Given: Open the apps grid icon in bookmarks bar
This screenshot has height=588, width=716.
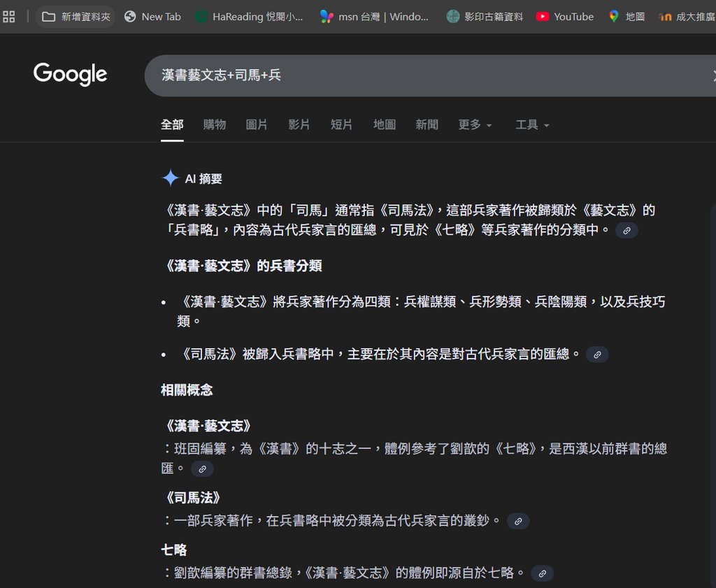Looking at the screenshot, I should click(x=8, y=16).
